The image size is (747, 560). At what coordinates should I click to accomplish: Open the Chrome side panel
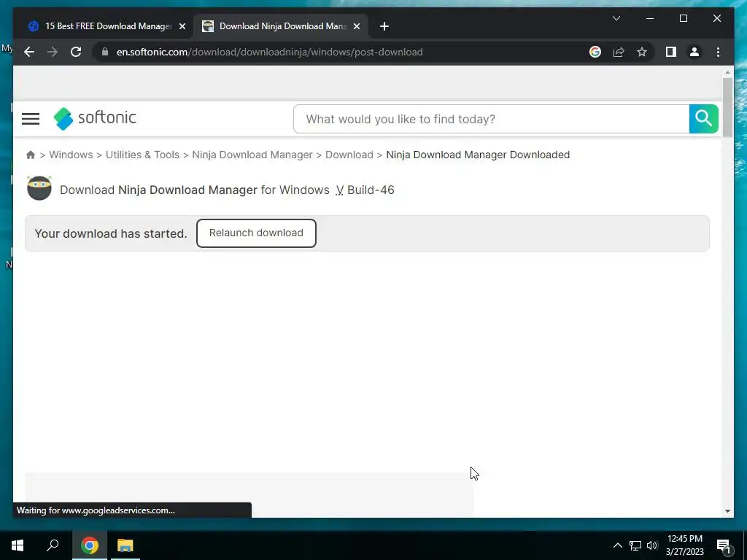click(671, 52)
